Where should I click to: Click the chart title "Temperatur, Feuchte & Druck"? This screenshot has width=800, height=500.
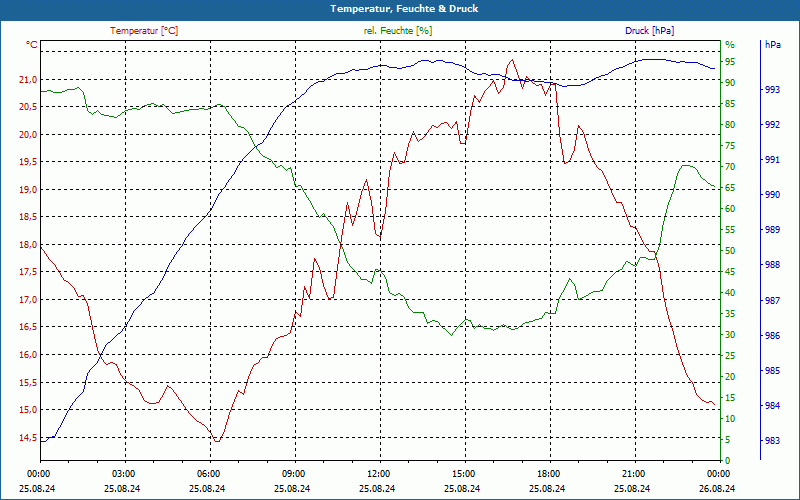click(x=404, y=9)
